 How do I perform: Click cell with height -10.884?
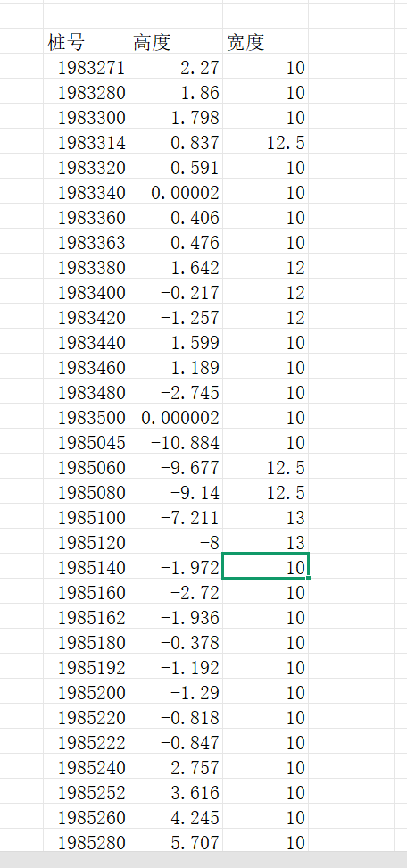[x=176, y=442]
